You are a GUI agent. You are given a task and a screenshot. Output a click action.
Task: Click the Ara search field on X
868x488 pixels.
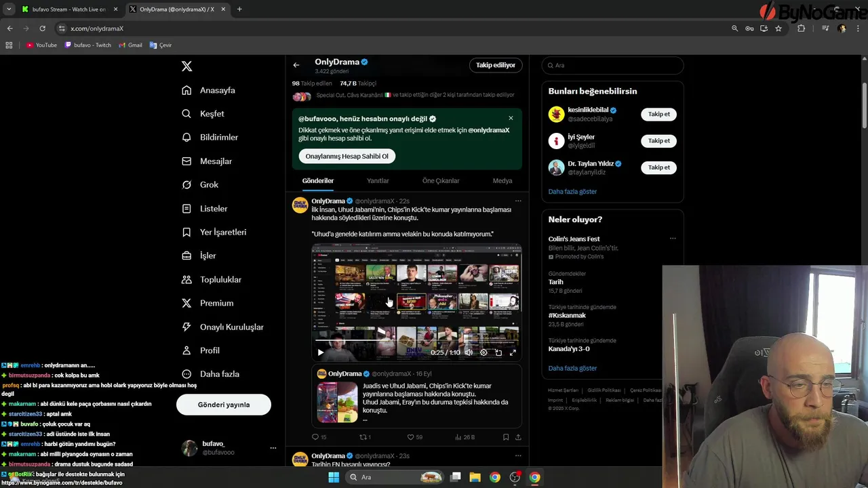pyautogui.click(x=612, y=65)
